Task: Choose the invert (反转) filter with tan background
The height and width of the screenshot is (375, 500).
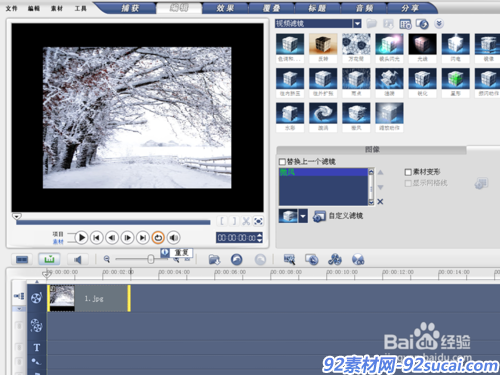Action: (x=323, y=44)
